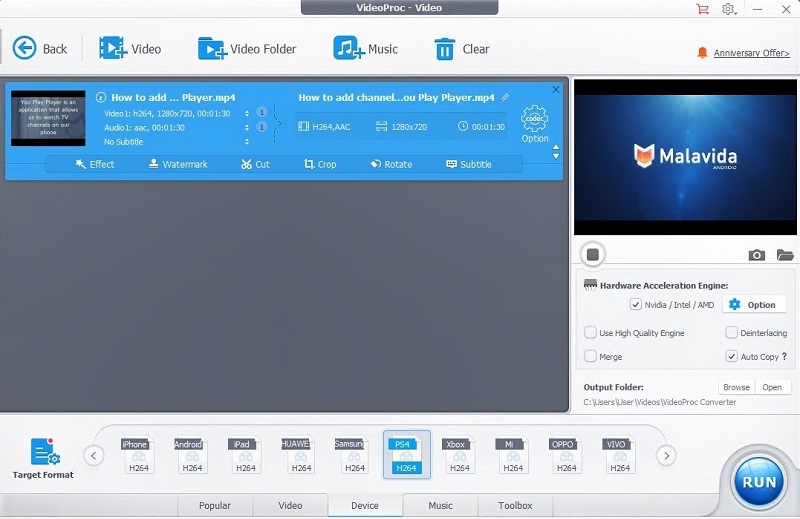Select the PS4 H264 format
This screenshot has height=519, width=800.
pos(407,455)
